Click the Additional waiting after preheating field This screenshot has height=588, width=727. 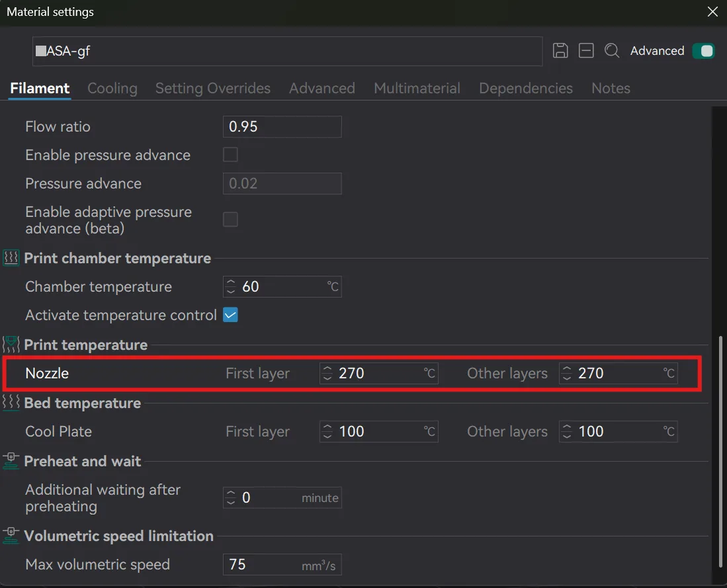click(x=282, y=497)
